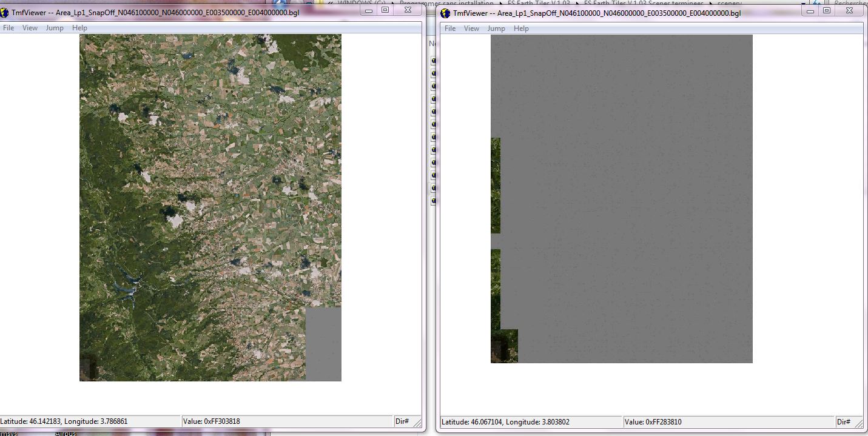Open the View menu in right TmfViewer window
The height and width of the screenshot is (436, 868).
point(471,29)
